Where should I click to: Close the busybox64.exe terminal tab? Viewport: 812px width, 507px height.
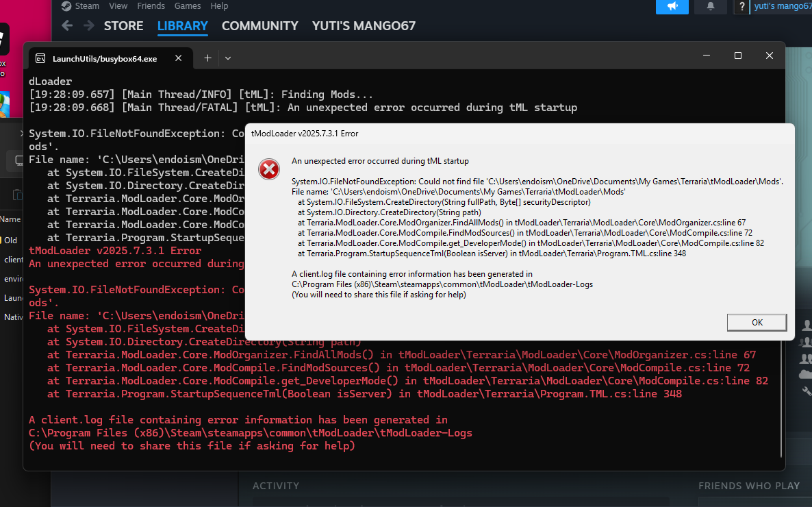178,58
